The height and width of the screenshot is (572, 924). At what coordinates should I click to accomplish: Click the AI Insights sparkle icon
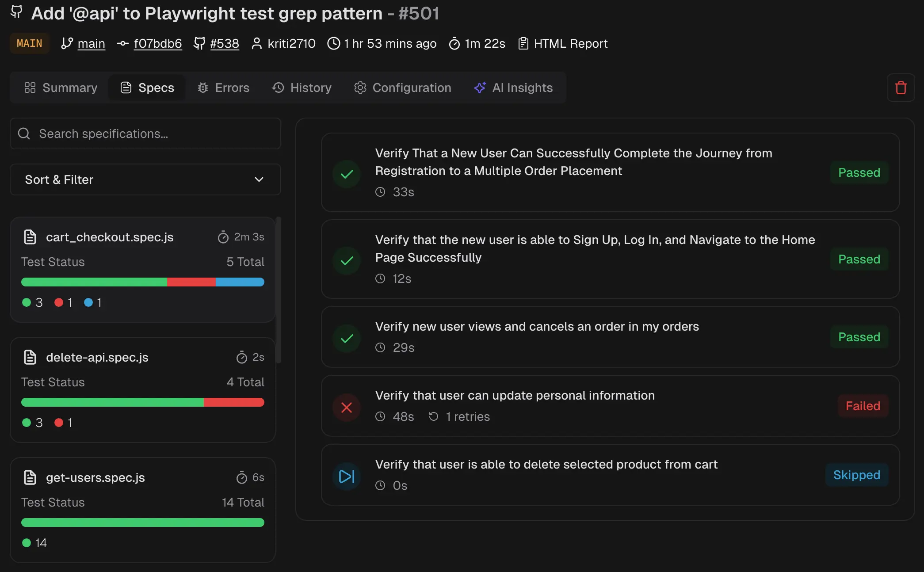pyautogui.click(x=480, y=88)
